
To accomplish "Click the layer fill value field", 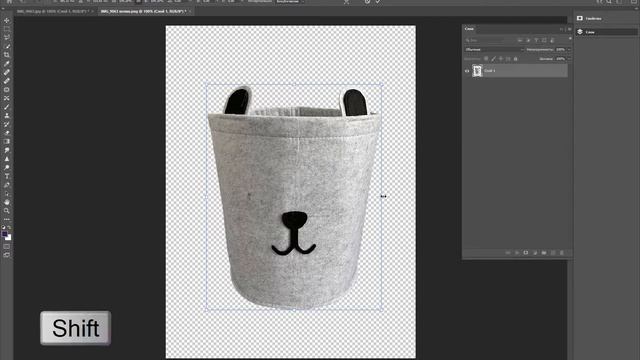I will pos(561,59).
